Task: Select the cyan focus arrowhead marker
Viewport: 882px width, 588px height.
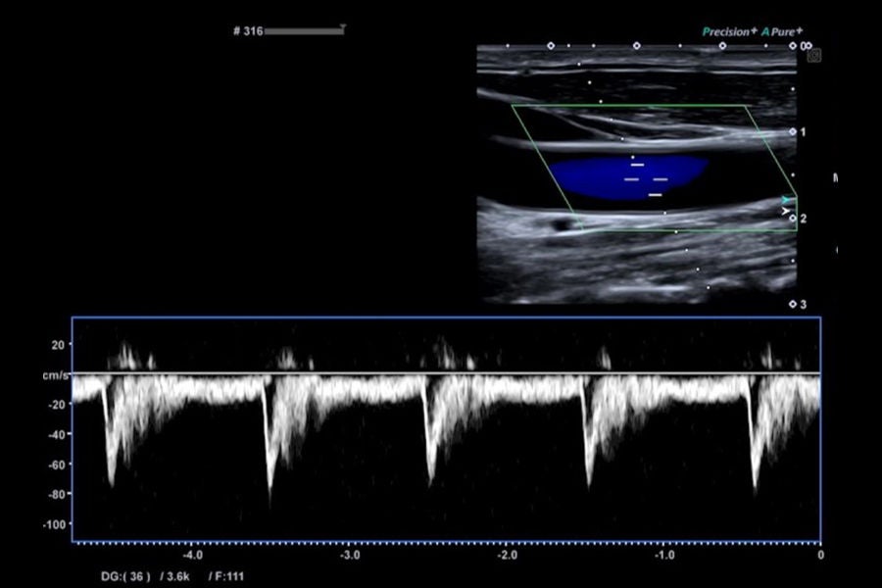Action: [x=786, y=200]
